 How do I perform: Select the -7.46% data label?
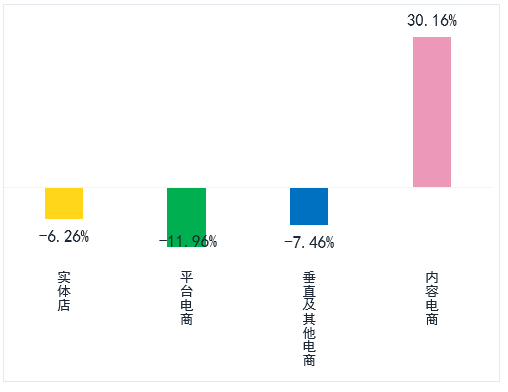pyautogui.click(x=309, y=242)
